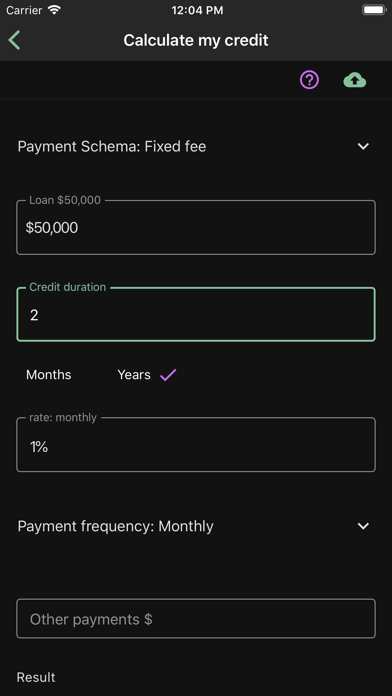Tap the purple checkmark beside Years
This screenshot has width=392, height=696.
pos(168,375)
